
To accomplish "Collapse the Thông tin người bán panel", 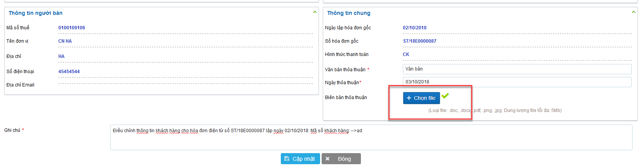I will 315,12.
